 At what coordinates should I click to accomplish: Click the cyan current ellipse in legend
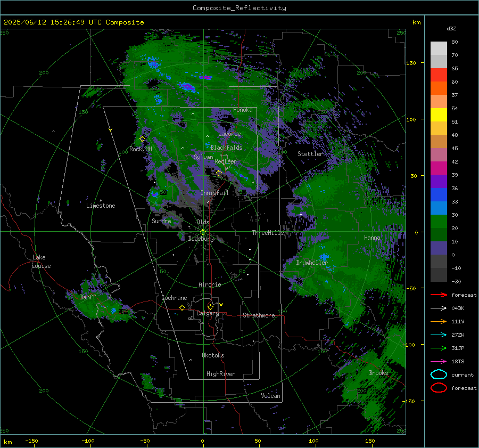(439, 374)
